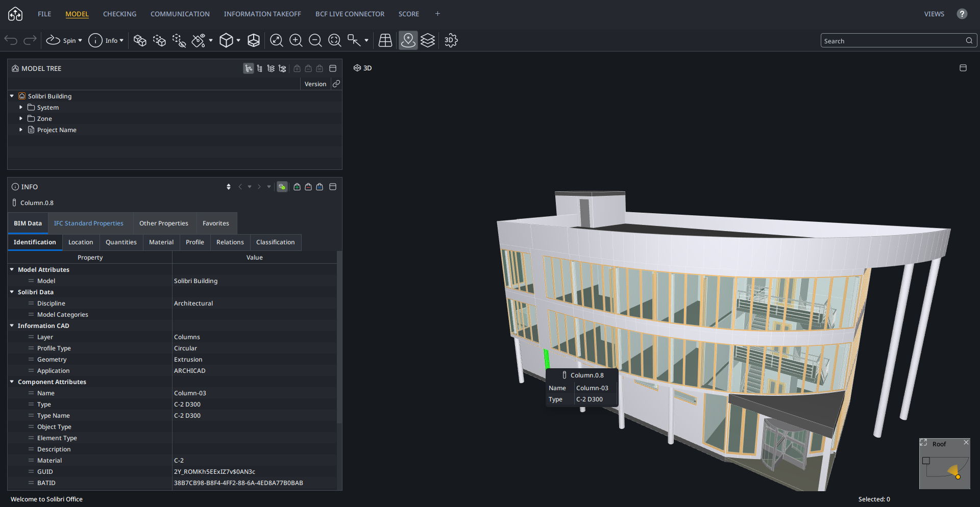Maximize the Model Tree panel icon

click(333, 68)
